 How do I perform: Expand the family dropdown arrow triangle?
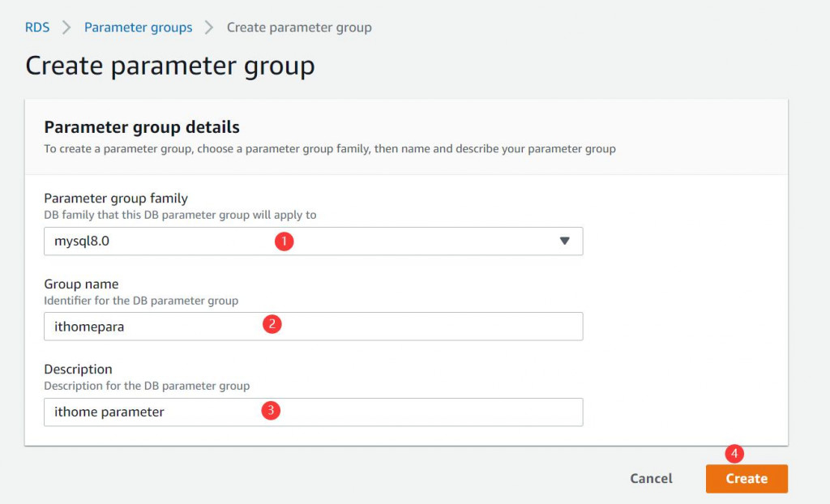(x=565, y=241)
